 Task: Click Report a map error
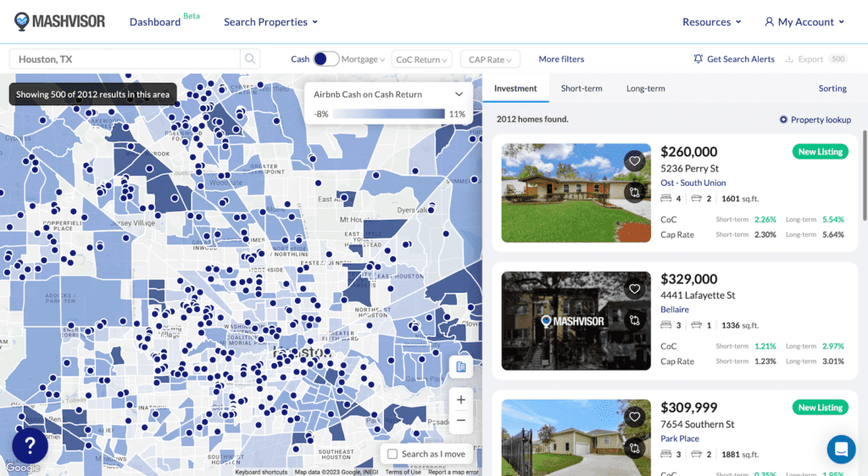coord(453,472)
